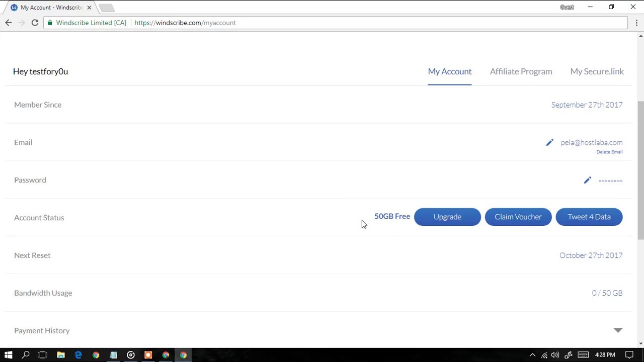
Task: Click the scrollbar down arrow
Action: tap(640, 344)
